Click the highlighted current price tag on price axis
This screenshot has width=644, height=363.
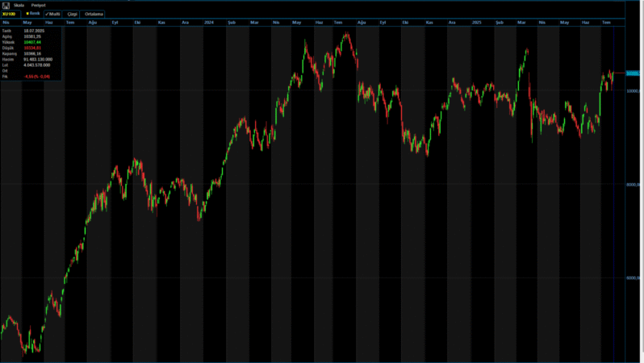(x=634, y=73)
